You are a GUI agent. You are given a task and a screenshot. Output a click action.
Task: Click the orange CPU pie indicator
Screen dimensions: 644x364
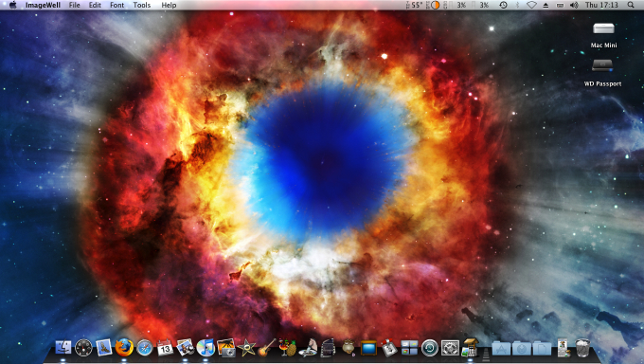pos(435,5)
